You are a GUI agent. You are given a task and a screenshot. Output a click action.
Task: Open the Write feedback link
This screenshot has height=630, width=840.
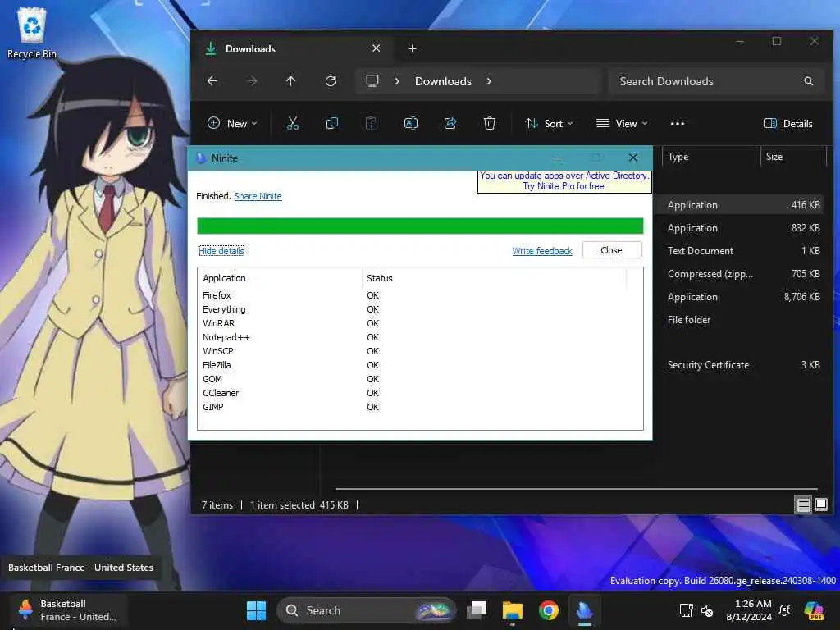point(542,251)
